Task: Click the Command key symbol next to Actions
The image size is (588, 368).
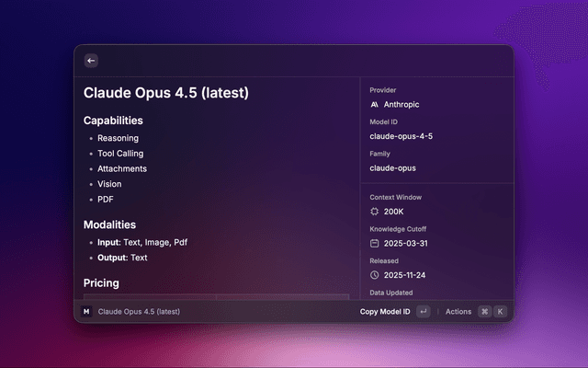Action: click(x=484, y=312)
